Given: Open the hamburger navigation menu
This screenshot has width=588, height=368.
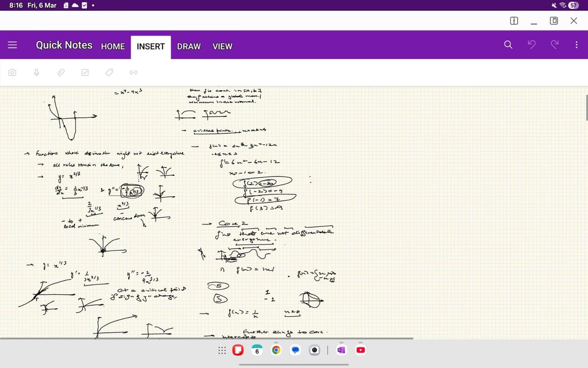Looking at the screenshot, I should click(13, 45).
